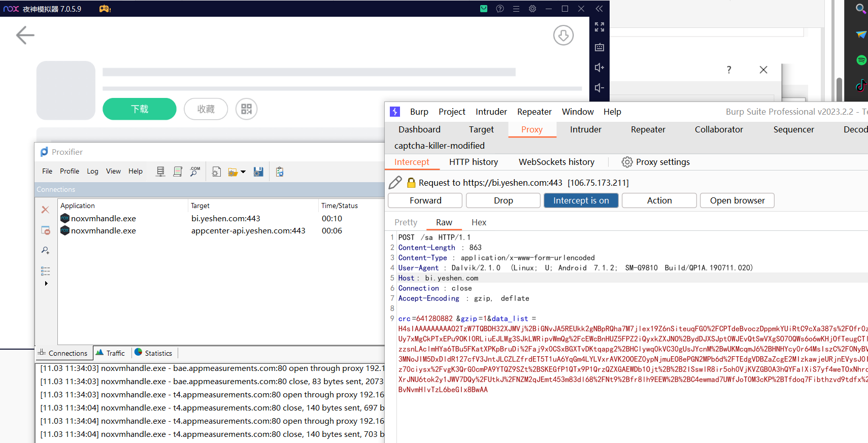Open Nox keyboard mapping icon
Viewport: 868px width, 443px height.
[599, 47]
